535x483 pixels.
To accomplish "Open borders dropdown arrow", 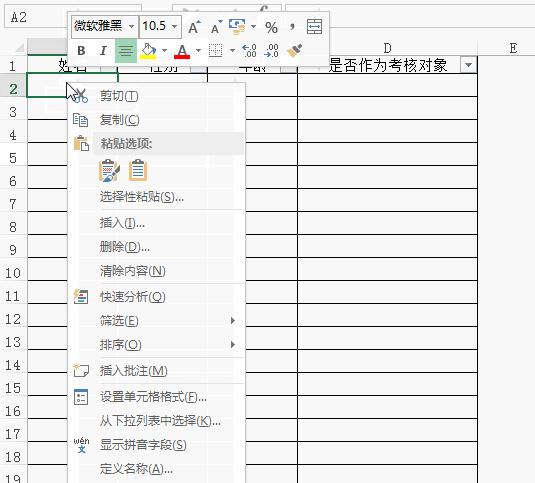I will [x=232, y=51].
